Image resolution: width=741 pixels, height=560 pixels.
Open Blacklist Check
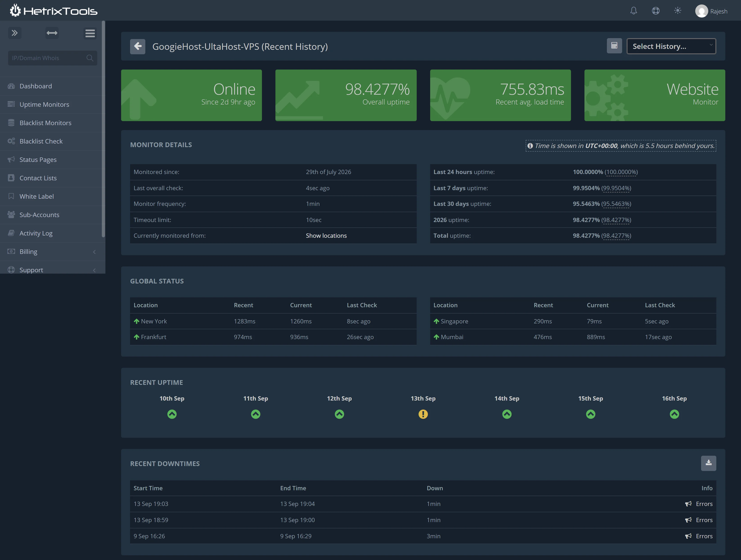(x=53, y=141)
